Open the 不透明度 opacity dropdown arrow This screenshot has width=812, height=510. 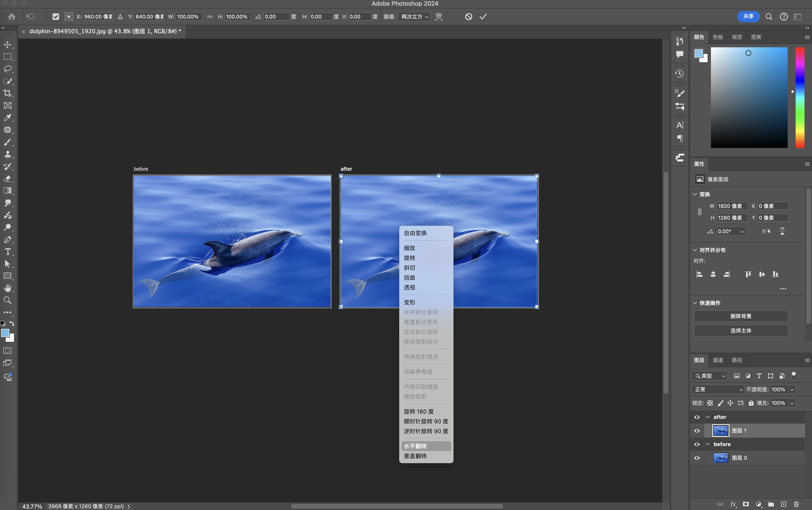(792, 390)
